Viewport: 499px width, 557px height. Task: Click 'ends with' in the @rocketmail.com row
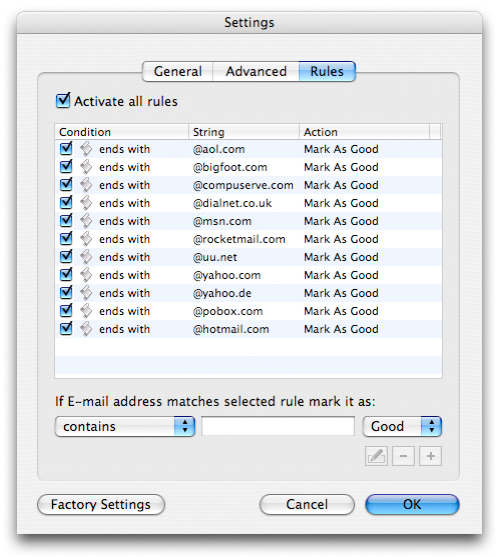tap(124, 239)
